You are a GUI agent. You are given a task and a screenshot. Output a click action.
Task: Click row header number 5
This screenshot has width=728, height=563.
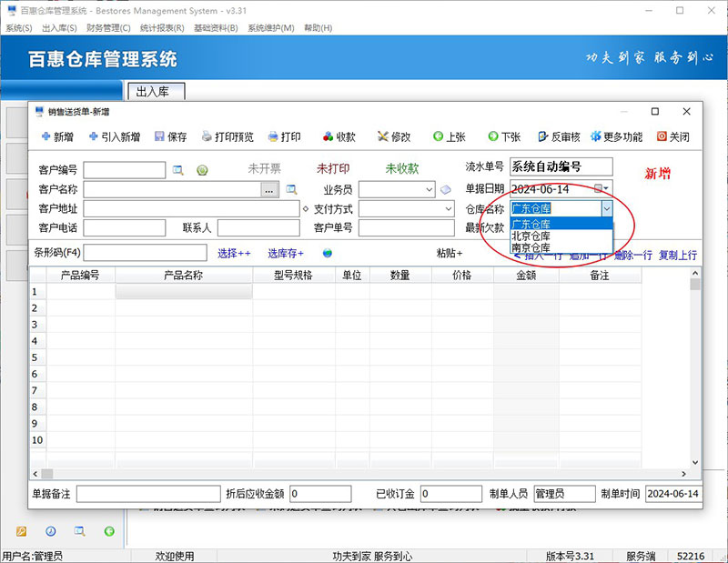37,357
